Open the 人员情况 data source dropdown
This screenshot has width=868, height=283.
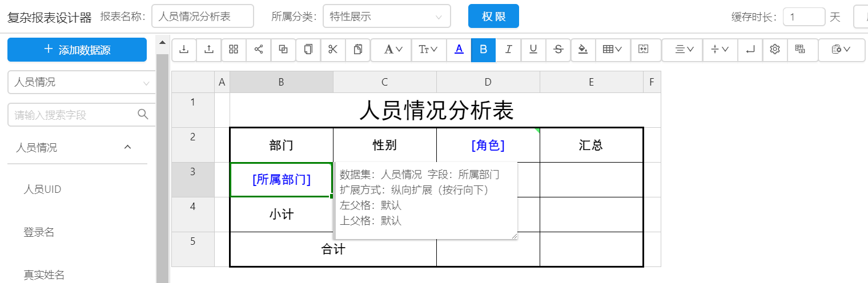82,82
